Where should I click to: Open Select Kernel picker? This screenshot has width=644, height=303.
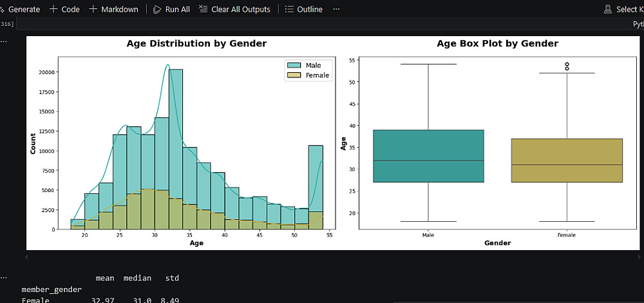coord(625,9)
